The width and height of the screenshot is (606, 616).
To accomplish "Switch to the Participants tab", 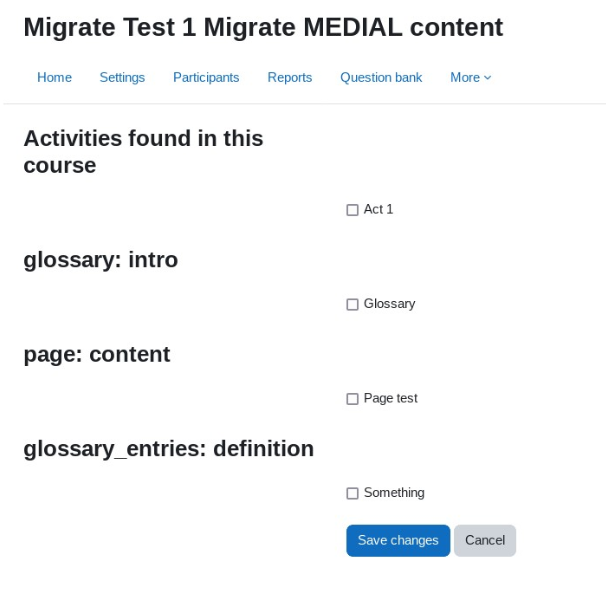I will [206, 77].
